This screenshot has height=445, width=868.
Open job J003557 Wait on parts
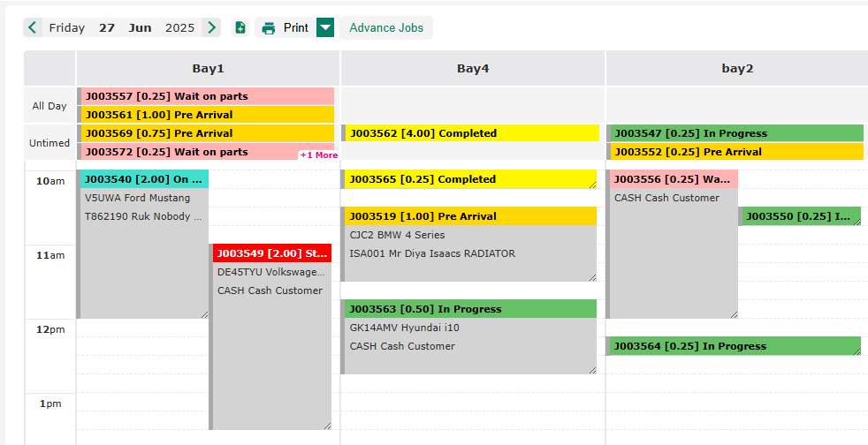tap(207, 96)
